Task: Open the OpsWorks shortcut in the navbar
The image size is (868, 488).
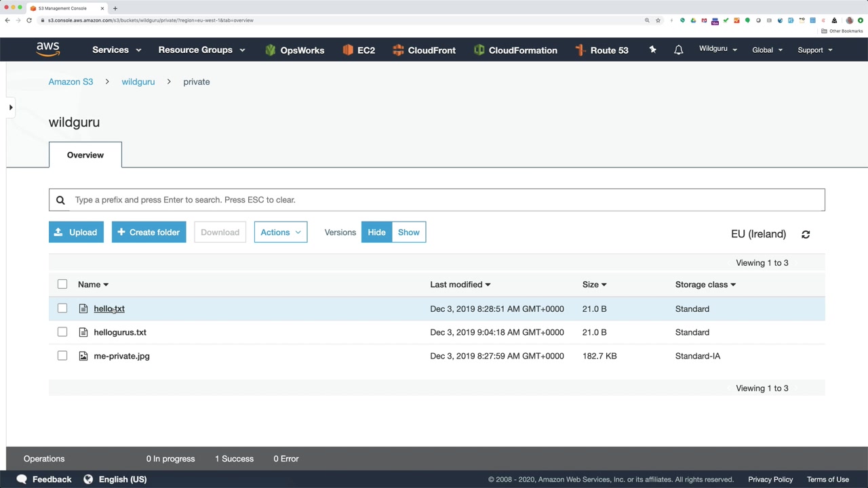Action: point(294,50)
